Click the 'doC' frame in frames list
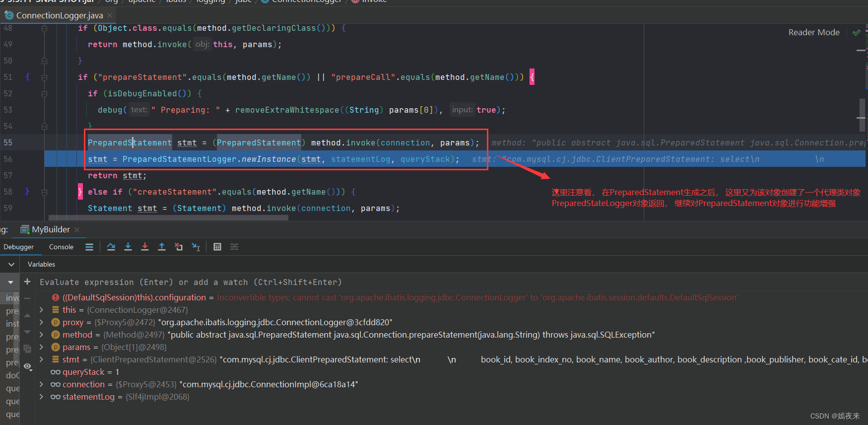 [12, 375]
